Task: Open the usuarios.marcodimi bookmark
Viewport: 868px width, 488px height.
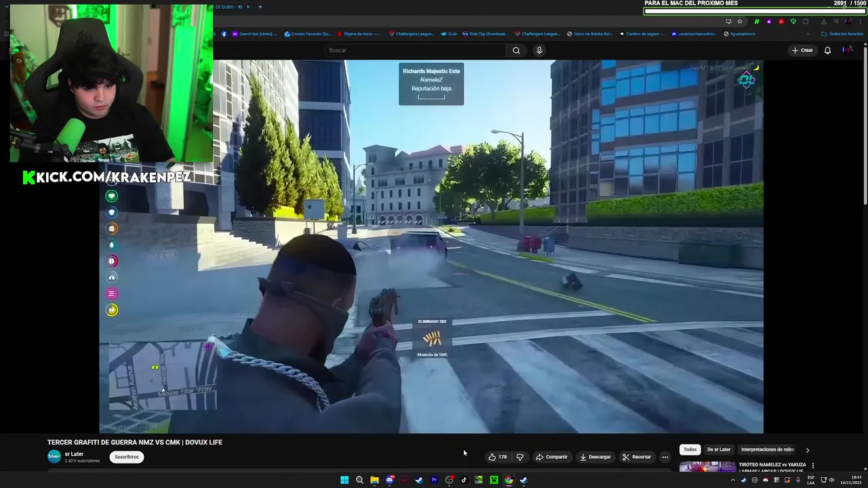Action: pyautogui.click(x=693, y=33)
